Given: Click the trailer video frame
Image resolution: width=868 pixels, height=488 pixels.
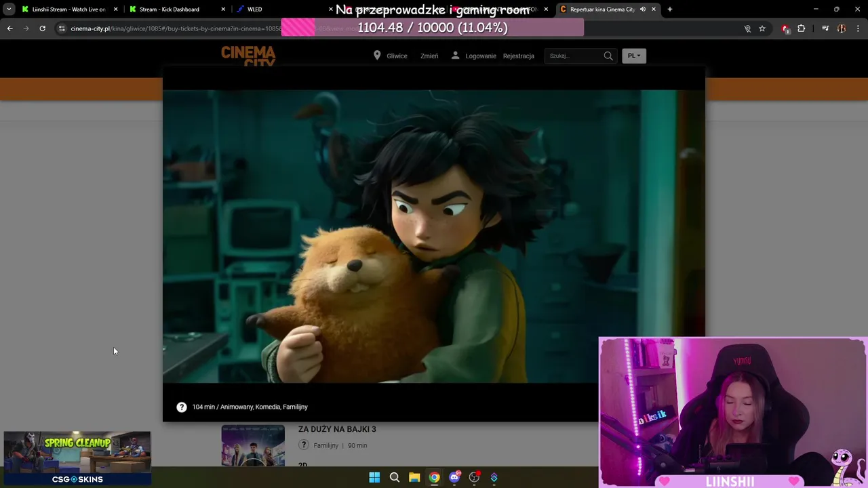Looking at the screenshot, I should tap(434, 237).
